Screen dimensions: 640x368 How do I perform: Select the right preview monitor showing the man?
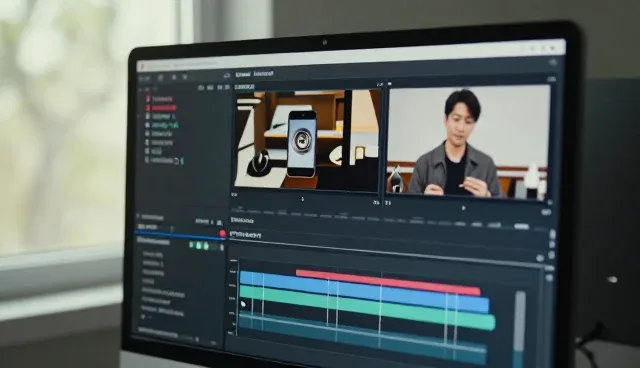(x=468, y=142)
